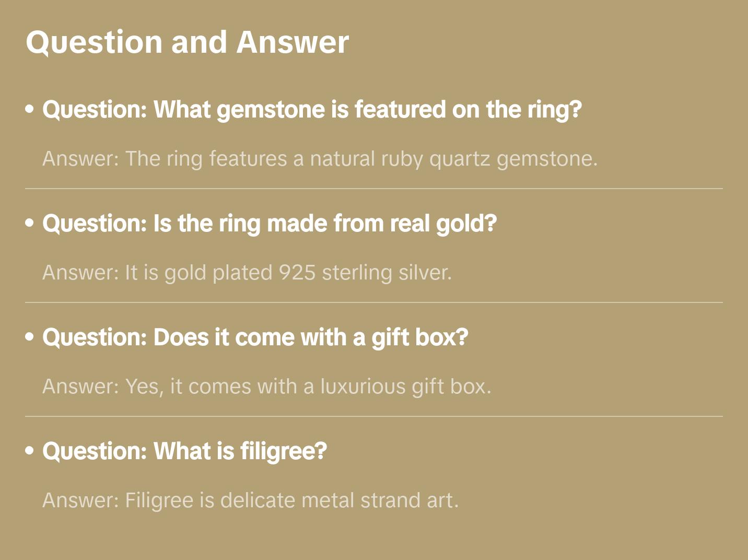The width and height of the screenshot is (748, 560).
Task: Expand the gift box question
Action: tap(255, 337)
